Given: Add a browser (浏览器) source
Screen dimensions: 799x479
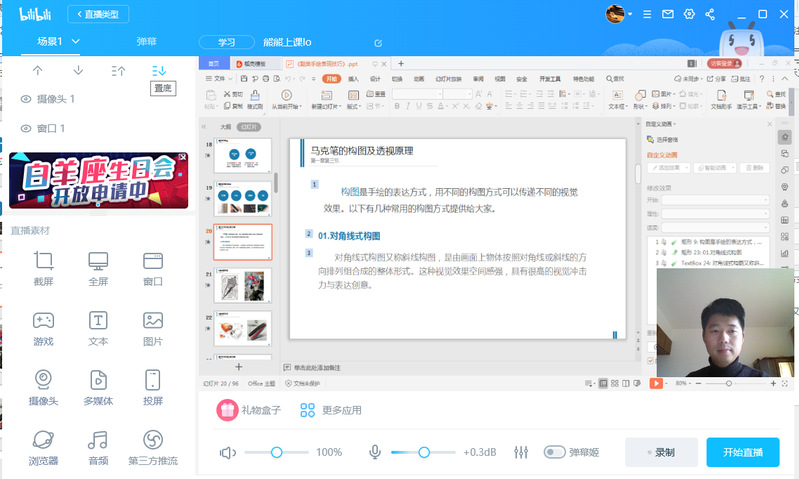Looking at the screenshot, I should coord(43,447).
